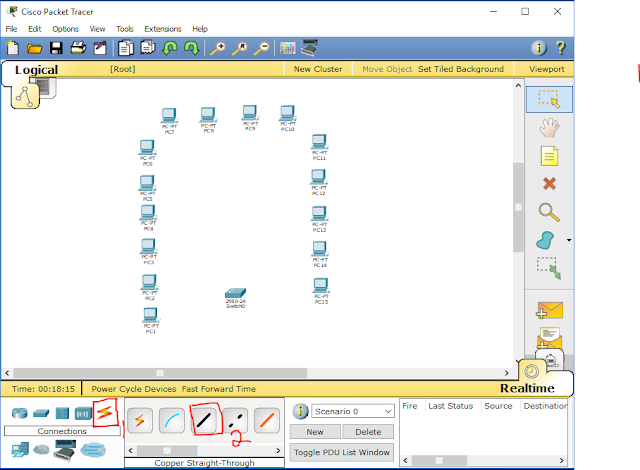Screen dimensions: 640x470
Task: Click the Viewport button
Action: pos(547,69)
